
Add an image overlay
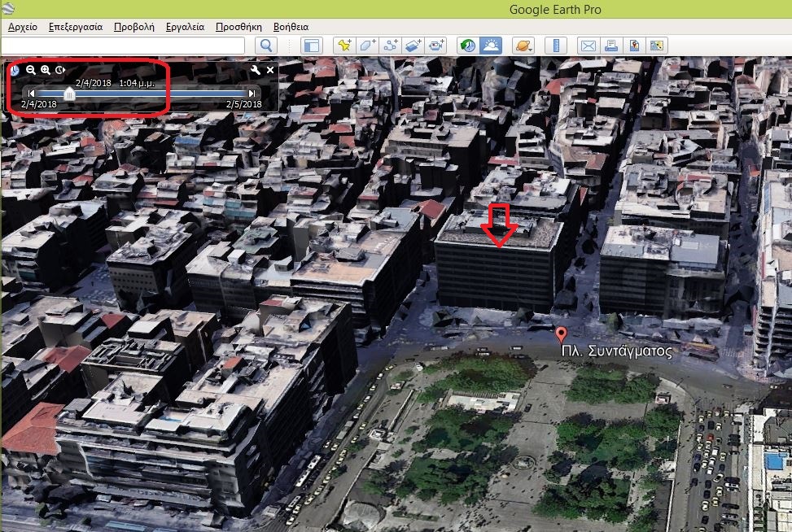tap(414, 46)
